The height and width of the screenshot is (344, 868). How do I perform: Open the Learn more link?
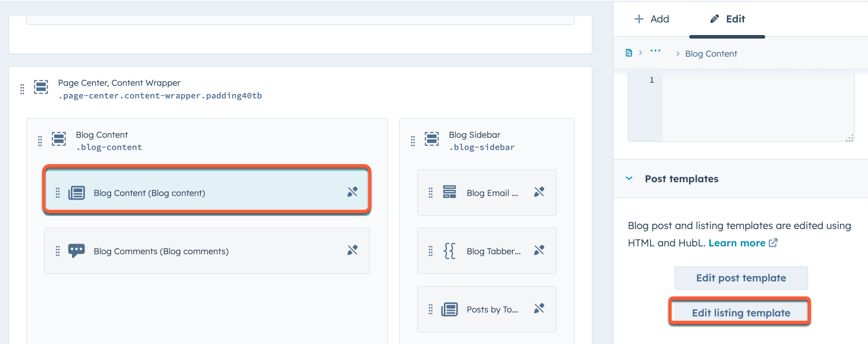pos(737,243)
